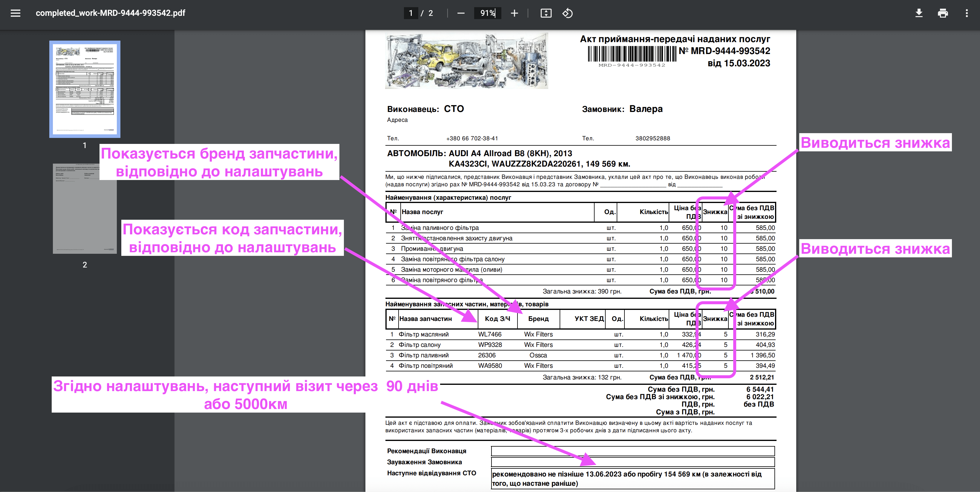Click the Рекомендації Виконавця empty field
The image size is (980, 492).
click(632, 451)
